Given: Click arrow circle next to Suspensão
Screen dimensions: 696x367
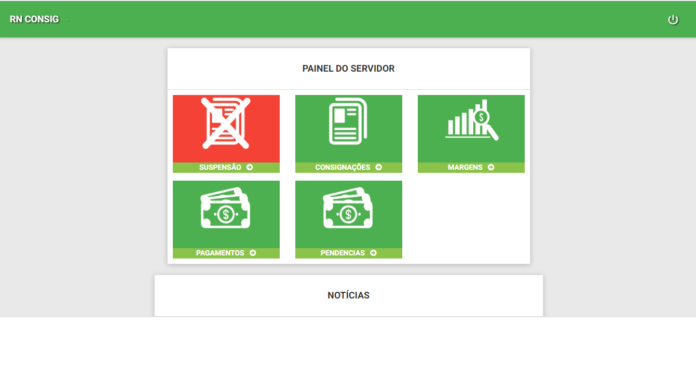Looking at the screenshot, I should pyautogui.click(x=250, y=167).
